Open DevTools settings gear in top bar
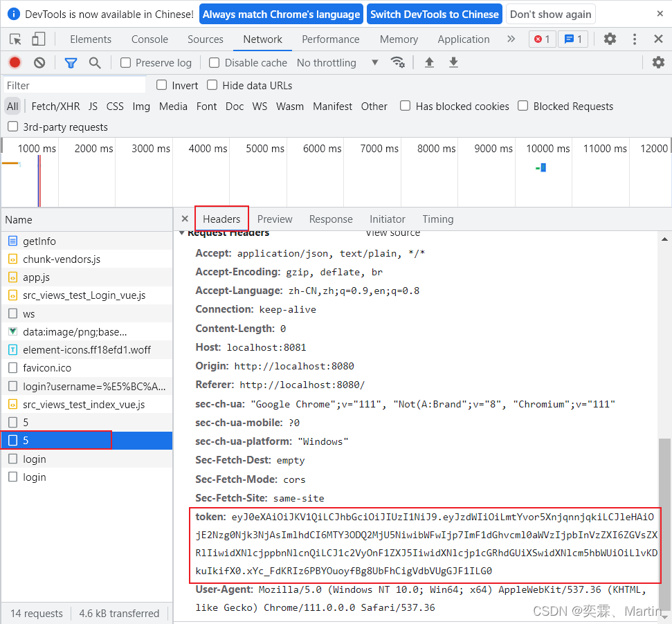Screen dimensions: 672x624 click(610, 39)
